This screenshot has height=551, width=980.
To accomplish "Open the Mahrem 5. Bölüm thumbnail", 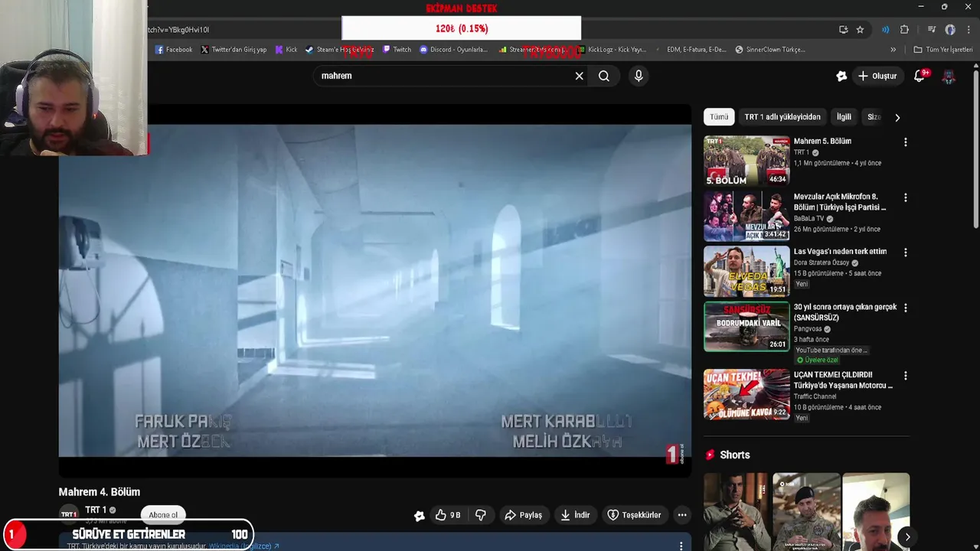I will pyautogui.click(x=746, y=161).
